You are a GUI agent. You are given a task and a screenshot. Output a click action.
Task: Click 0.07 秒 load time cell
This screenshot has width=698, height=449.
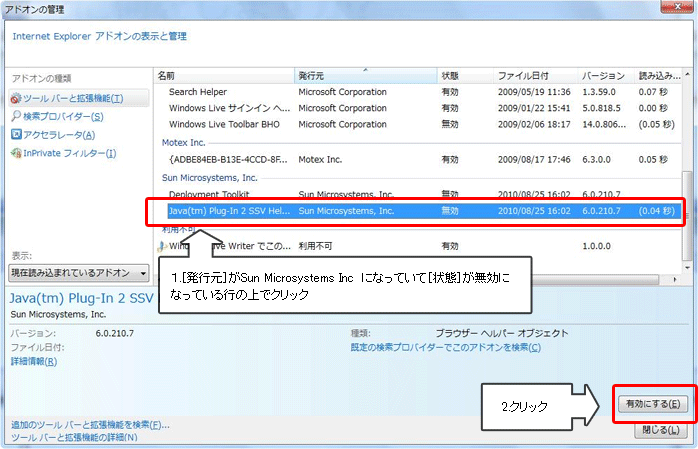653,92
